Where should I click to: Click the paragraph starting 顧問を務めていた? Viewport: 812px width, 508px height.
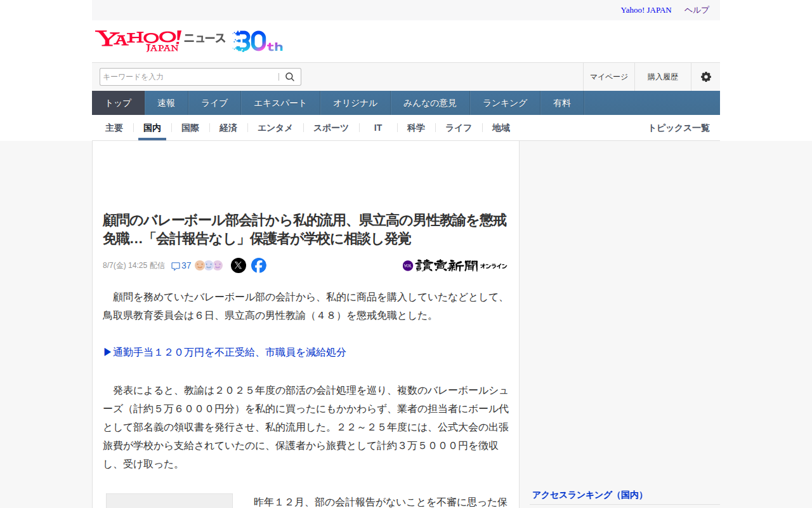[304, 306]
